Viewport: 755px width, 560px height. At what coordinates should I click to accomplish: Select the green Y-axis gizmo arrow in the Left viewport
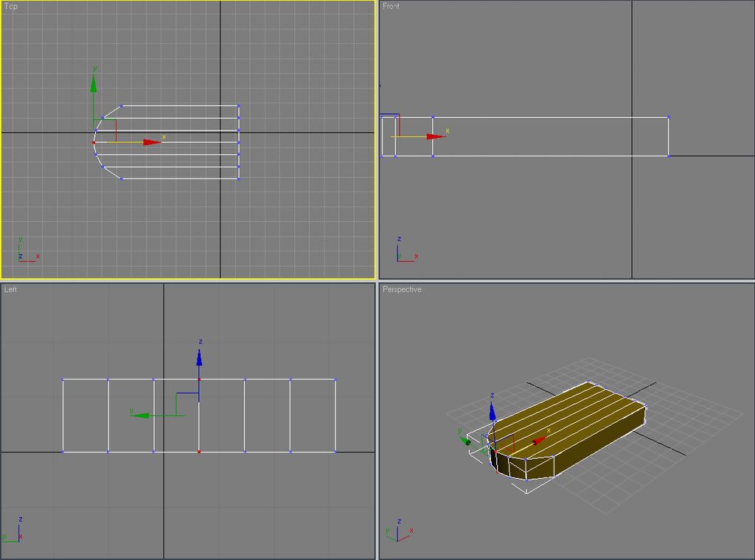pyautogui.click(x=139, y=415)
